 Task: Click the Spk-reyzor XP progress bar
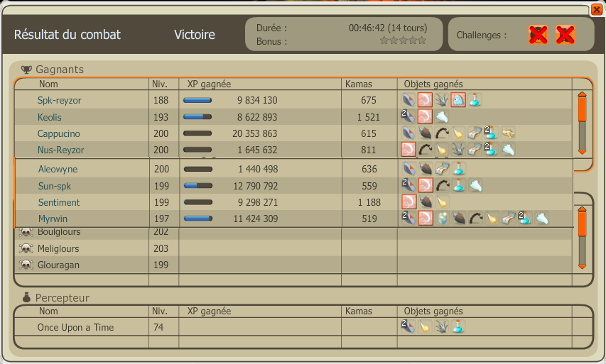(x=198, y=100)
